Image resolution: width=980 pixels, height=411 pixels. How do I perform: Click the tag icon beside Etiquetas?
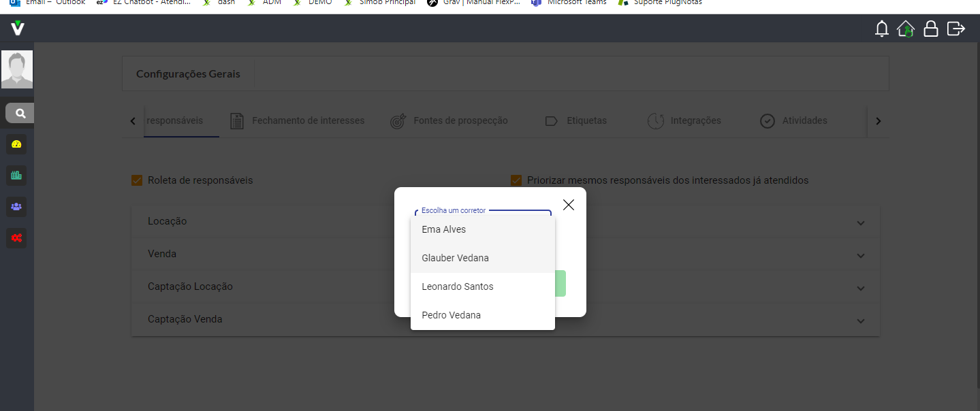(x=552, y=121)
